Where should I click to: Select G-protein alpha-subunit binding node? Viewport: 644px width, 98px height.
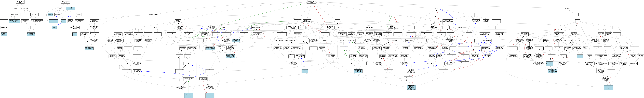coord(15,21)
